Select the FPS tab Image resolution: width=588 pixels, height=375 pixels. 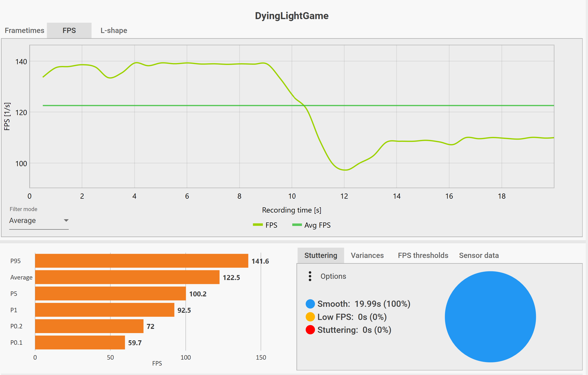point(69,31)
